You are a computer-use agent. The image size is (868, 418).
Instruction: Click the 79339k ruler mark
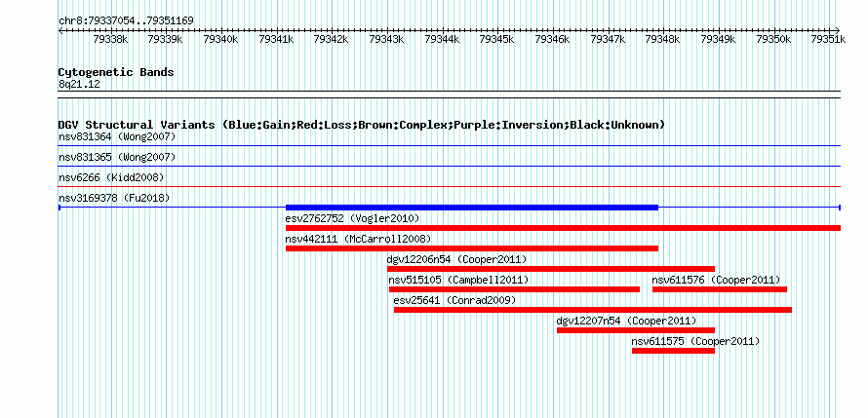point(165,39)
